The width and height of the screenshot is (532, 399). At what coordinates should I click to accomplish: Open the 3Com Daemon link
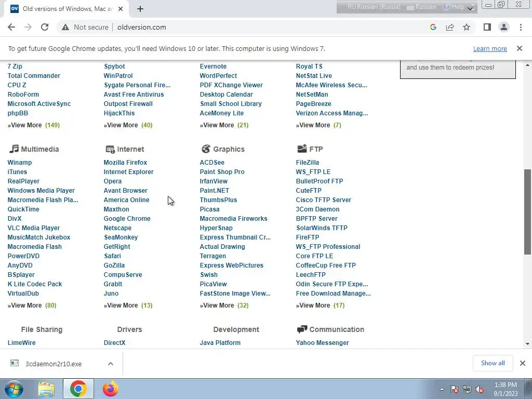317,209
